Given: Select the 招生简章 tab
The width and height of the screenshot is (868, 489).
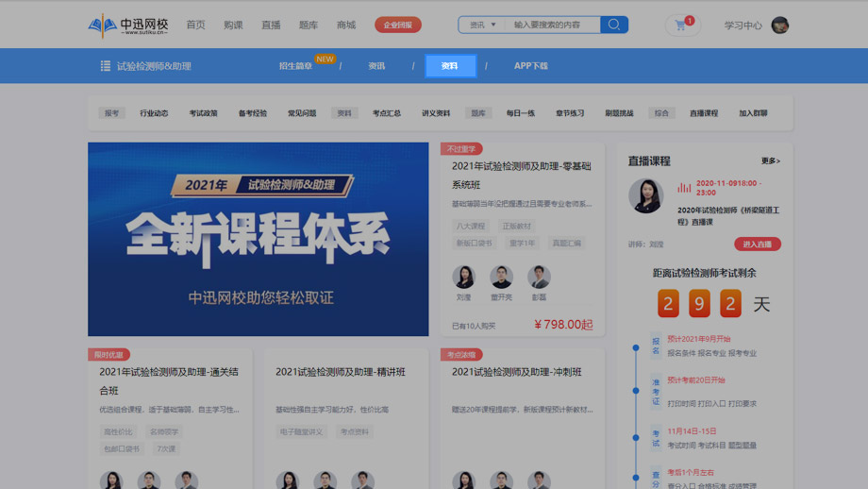Looking at the screenshot, I should 295,66.
